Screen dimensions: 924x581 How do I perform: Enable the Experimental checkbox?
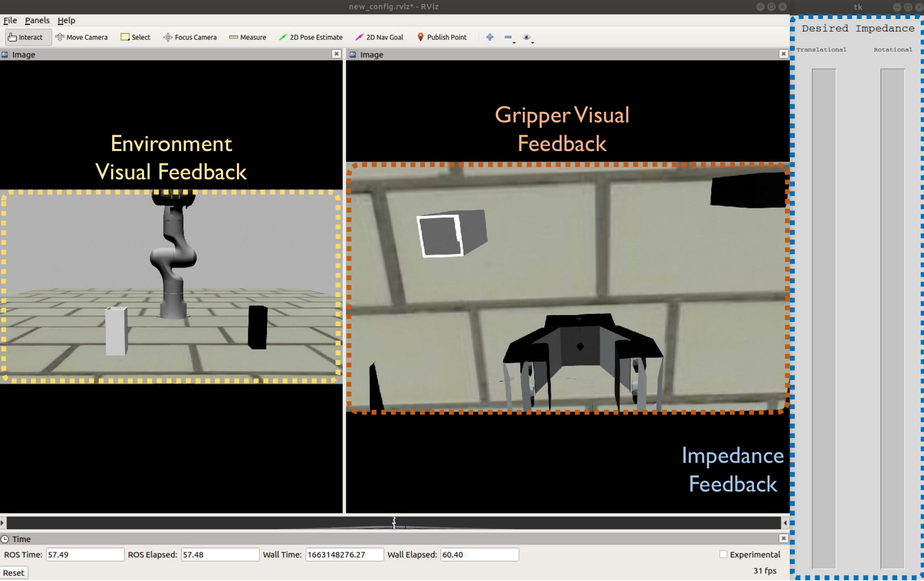(723, 555)
